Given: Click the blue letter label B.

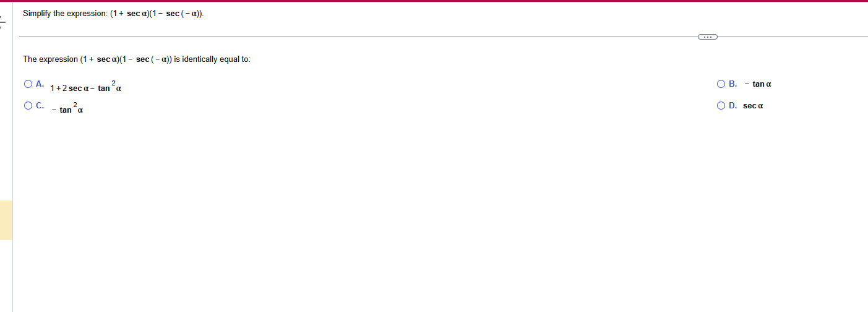Looking at the screenshot, I should (733, 84).
